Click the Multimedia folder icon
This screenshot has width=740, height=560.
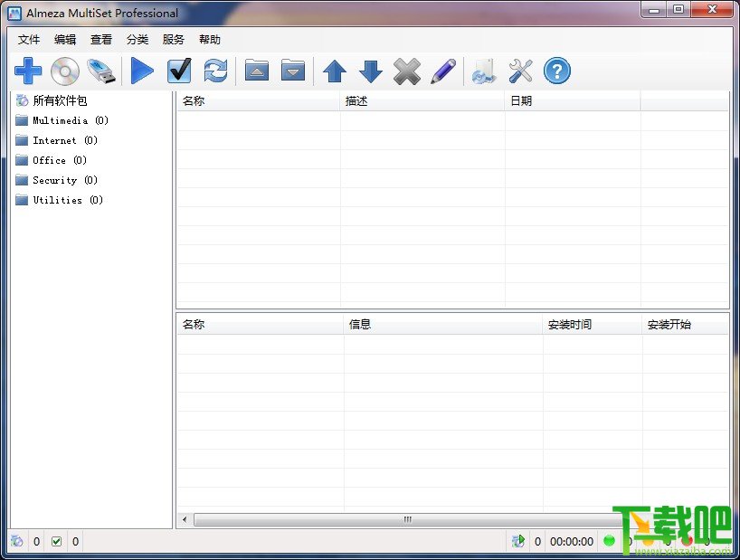pos(22,120)
